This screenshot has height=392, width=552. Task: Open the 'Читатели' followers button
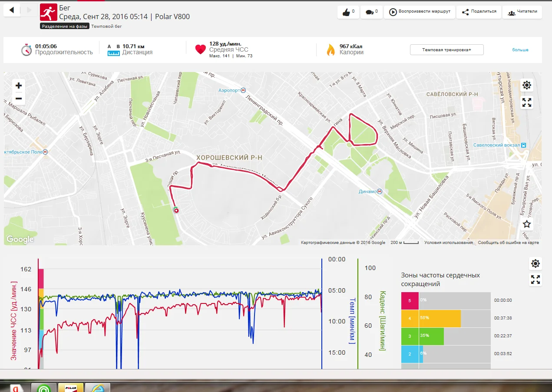[522, 12]
